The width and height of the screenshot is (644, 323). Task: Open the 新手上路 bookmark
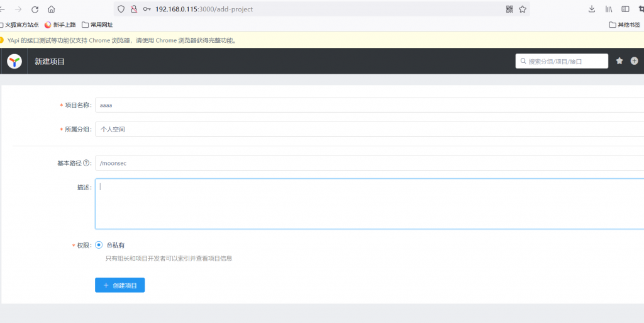pos(60,25)
